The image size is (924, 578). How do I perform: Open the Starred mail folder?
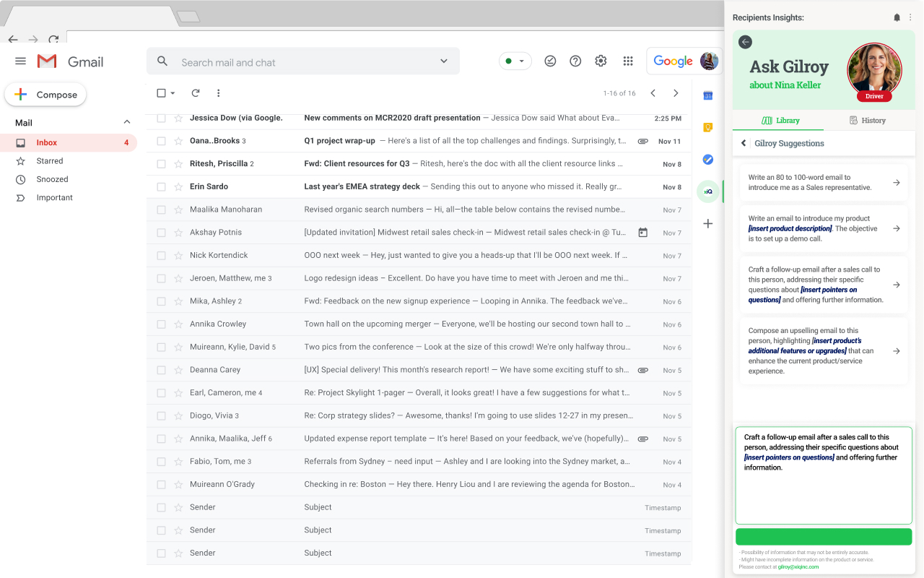(x=50, y=161)
